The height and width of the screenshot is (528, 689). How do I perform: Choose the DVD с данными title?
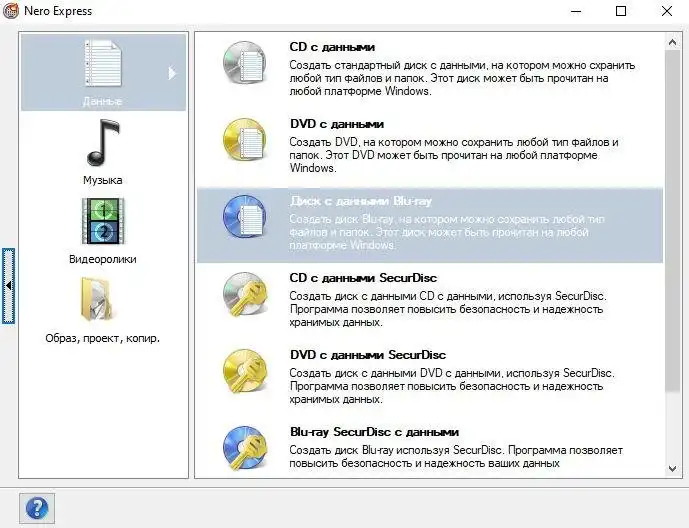tap(337, 124)
